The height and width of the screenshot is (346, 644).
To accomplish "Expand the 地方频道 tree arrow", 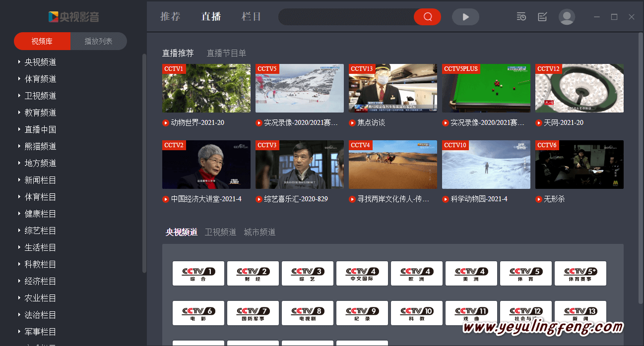I will coord(19,163).
